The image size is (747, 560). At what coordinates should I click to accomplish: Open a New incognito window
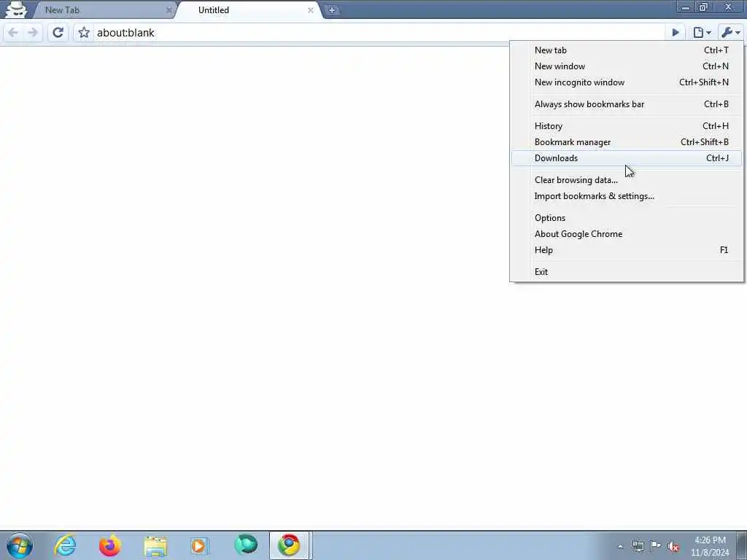click(x=627, y=82)
